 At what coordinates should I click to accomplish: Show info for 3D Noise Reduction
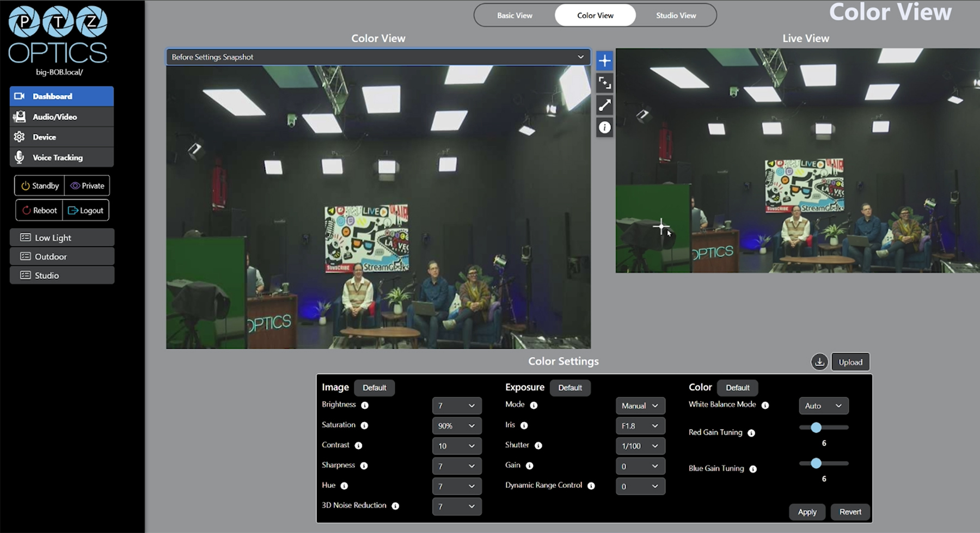tap(395, 506)
